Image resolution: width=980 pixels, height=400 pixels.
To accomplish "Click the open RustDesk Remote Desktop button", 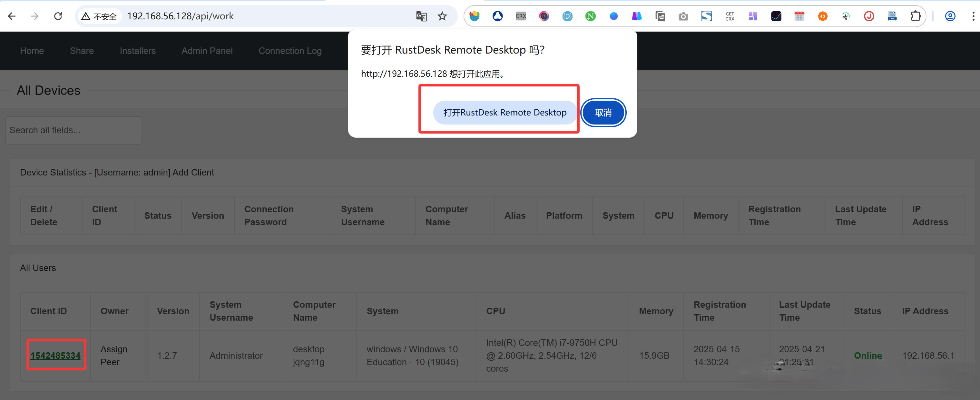I will (x=505, y=112).
